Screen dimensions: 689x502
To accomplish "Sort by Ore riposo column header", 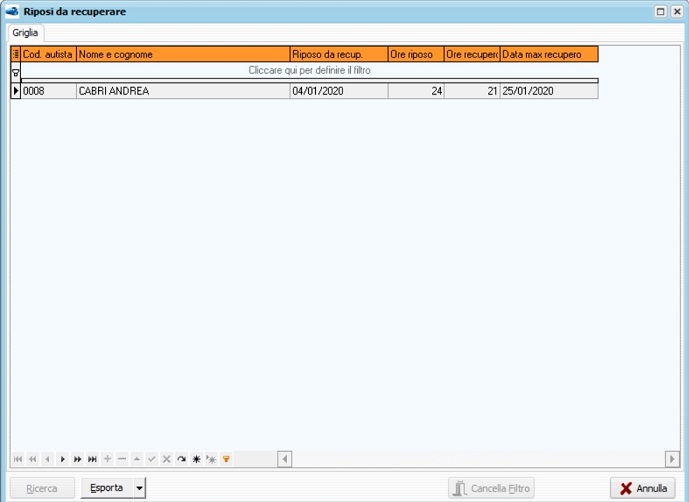I will coord(416,54).
